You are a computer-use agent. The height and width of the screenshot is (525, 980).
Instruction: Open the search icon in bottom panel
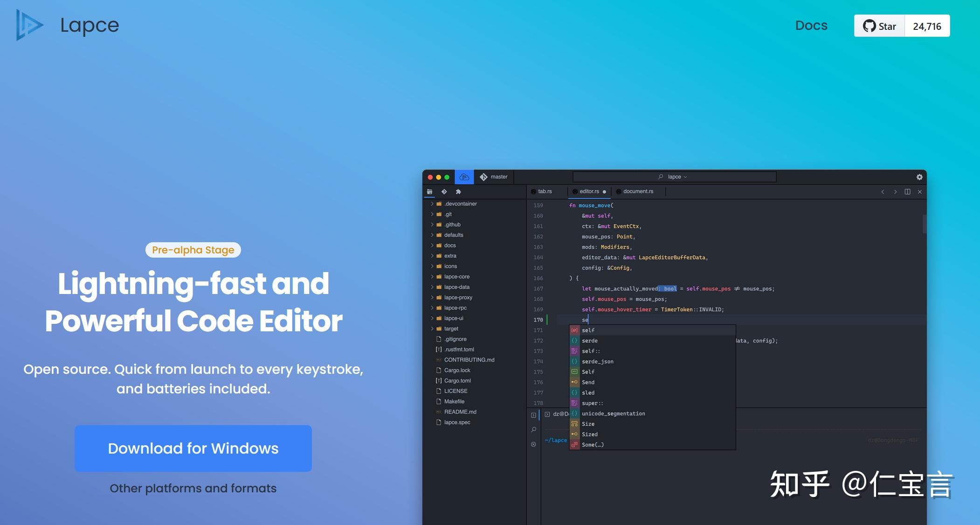click(534, 429)
